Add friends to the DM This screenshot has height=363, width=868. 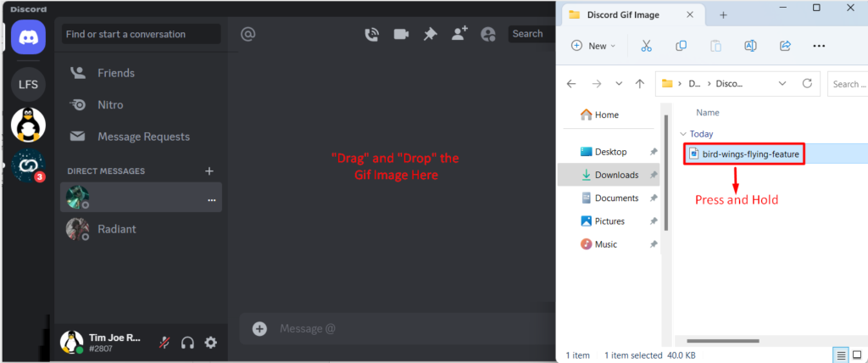(x=459, y=34)
